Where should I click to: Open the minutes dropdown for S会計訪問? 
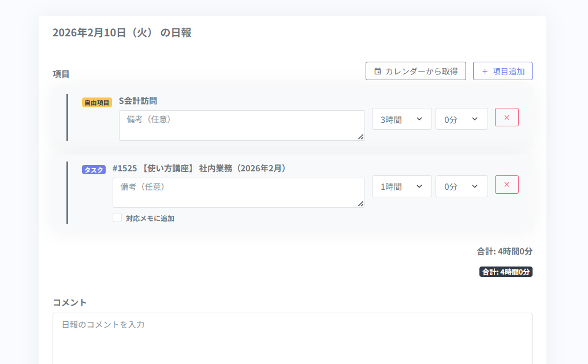pyautogui.click(x=462, y=119)
